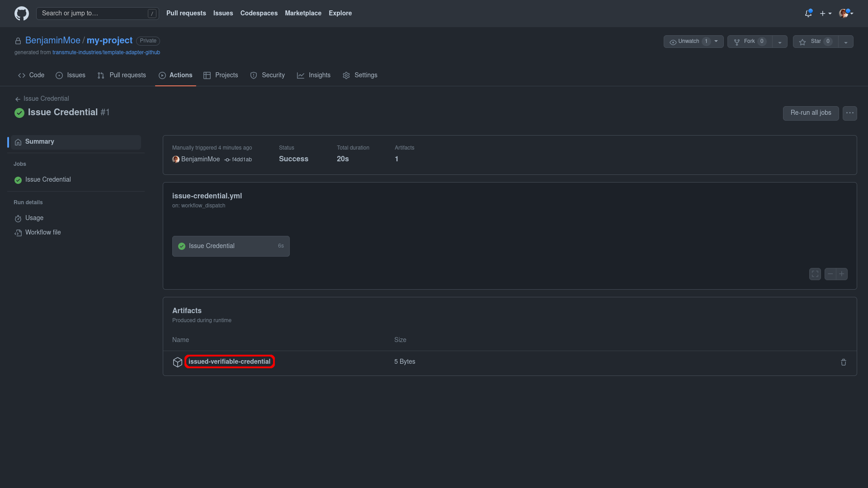Download the issued-verifiable-credential artifact
The width and height of the screenshot is (868, 488).
pos(229,361)
